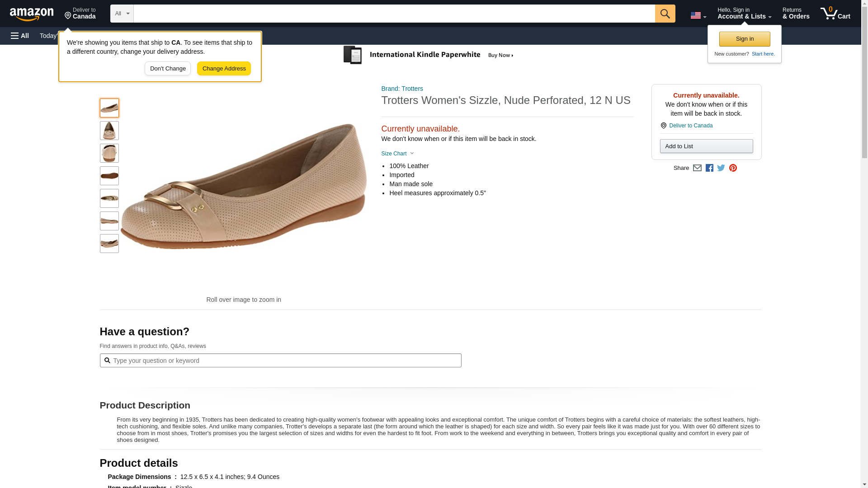Viewport: 868px width, 488px height.
Task: Click the Sign in button
Action: click(x=745, y=39)
